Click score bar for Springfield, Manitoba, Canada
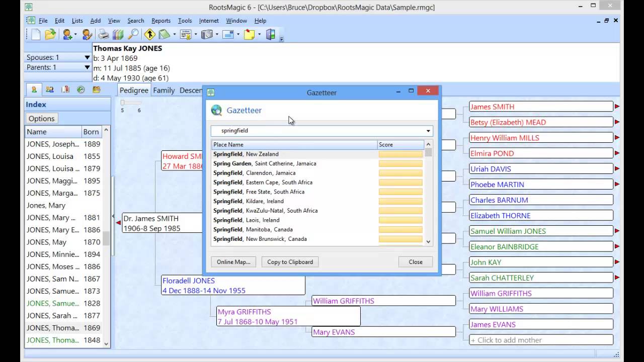 tap(400, 230)
